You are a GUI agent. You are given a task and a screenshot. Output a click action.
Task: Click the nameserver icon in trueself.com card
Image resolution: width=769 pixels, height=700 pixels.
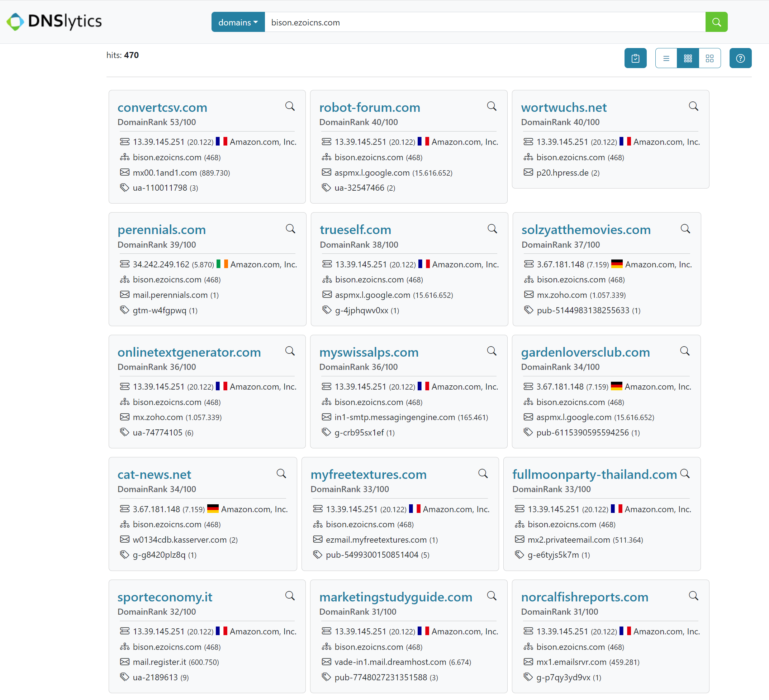(x=327, y=280)
